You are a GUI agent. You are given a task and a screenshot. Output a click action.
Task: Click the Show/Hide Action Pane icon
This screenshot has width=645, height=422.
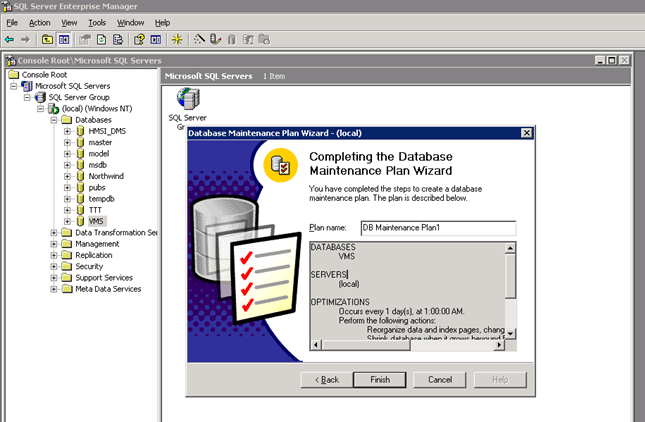155,39
